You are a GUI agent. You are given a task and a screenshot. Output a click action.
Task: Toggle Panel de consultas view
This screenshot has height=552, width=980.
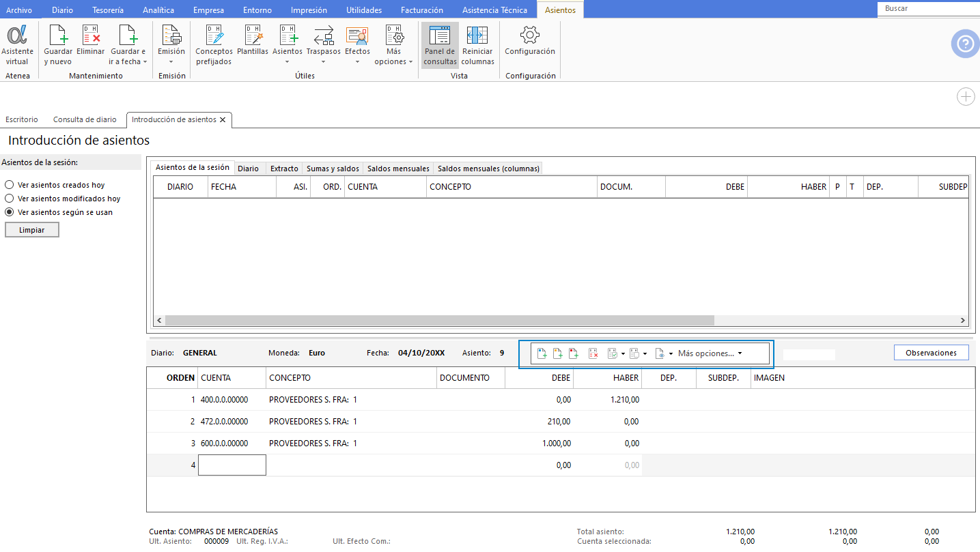click(x=440, y=46)
